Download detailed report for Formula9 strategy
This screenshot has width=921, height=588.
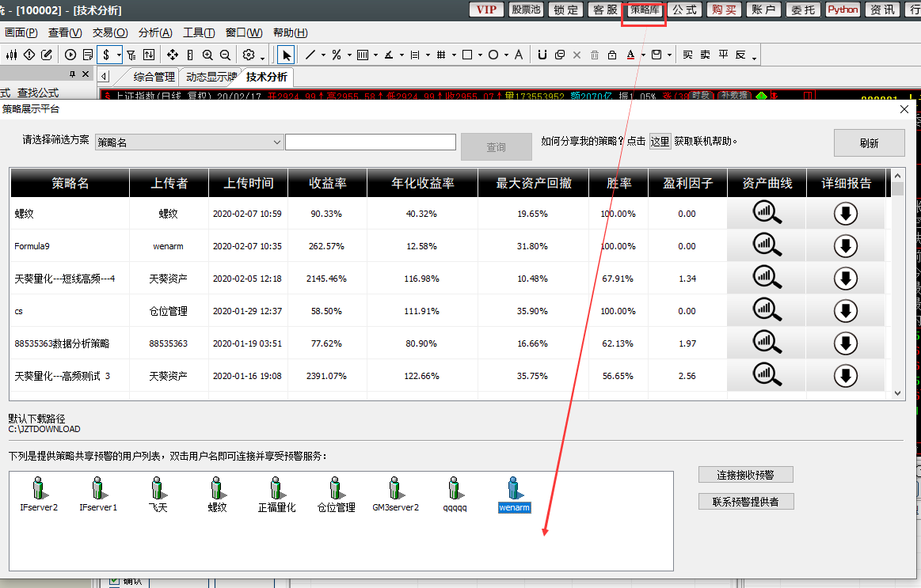click(x=846, y=246)
